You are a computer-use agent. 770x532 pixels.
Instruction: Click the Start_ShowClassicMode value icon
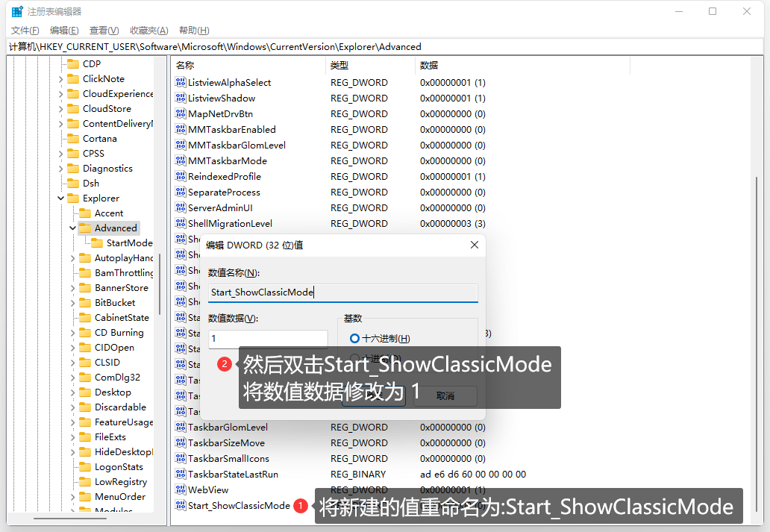[181, 505]
